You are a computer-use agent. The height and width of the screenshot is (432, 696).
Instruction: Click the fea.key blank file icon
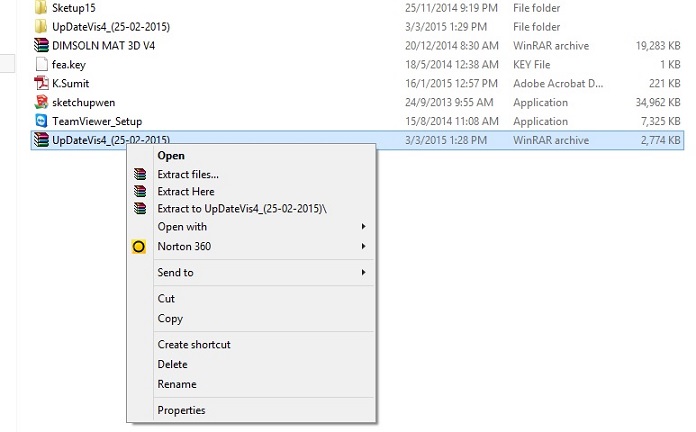(x=41, y=64)
